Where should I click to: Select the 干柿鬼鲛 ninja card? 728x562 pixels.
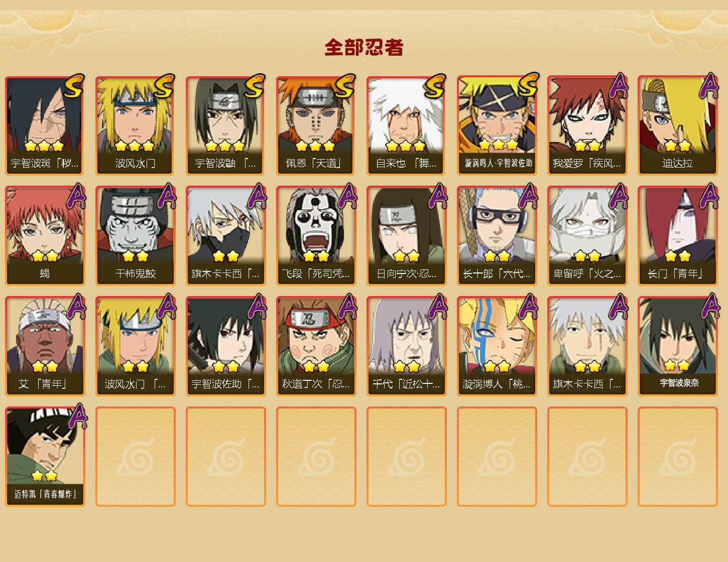[x=136, y=236]
